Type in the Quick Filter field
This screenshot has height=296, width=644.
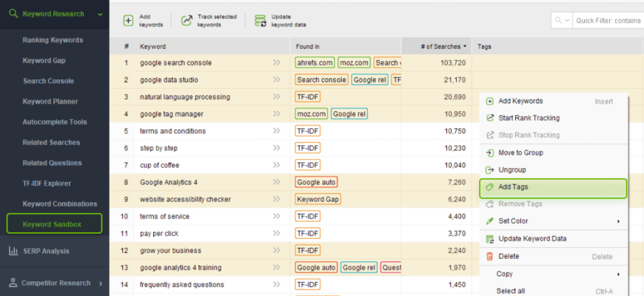pos(608,21)
